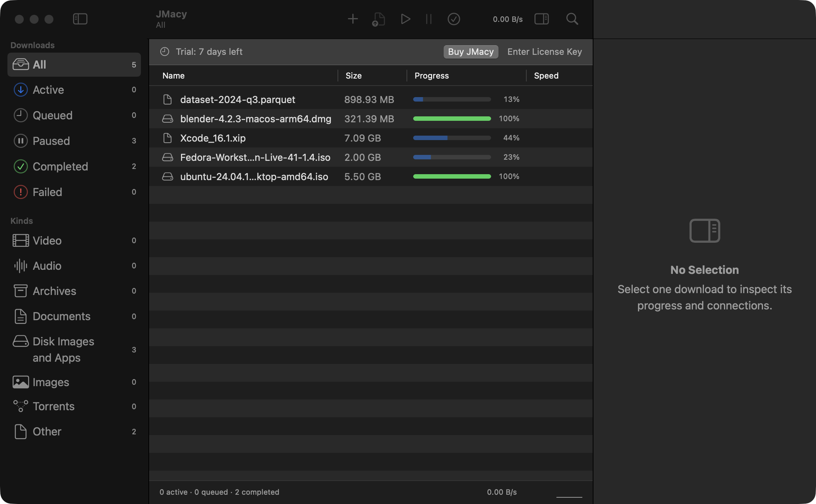Select the Fedora Workstation Live iso row
The width and height of the screenshot is (816, 504).
371,157
